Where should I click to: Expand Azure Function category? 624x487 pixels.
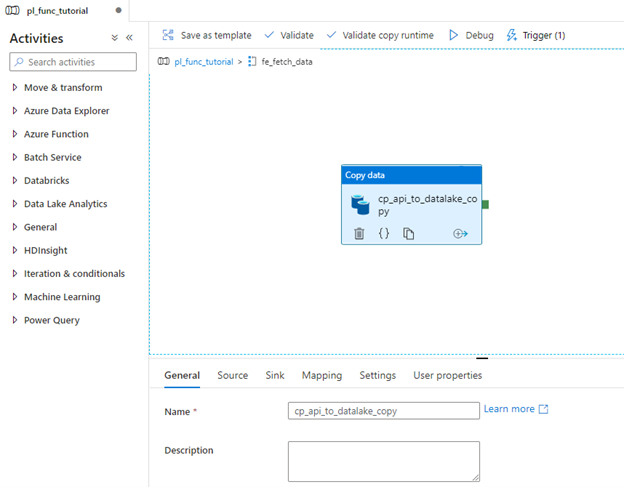click(15, 134)
